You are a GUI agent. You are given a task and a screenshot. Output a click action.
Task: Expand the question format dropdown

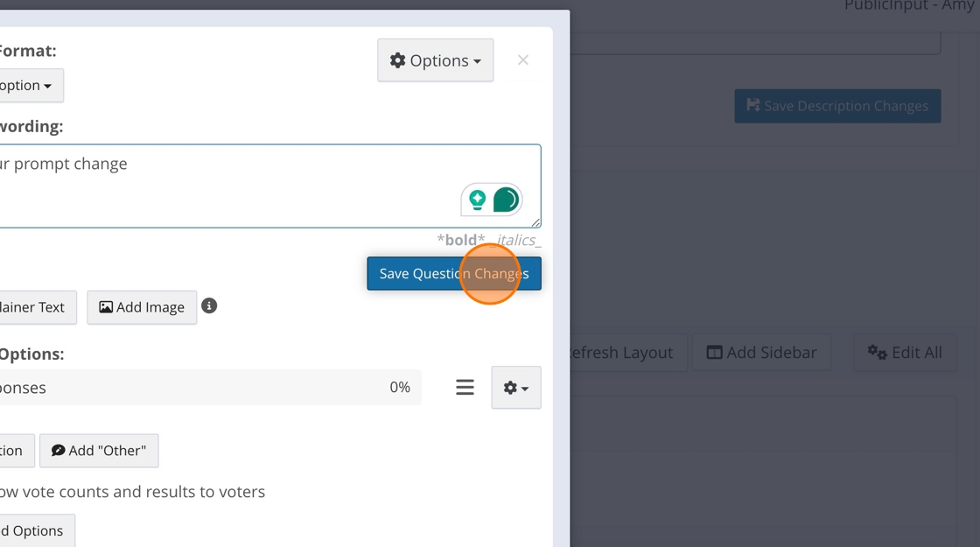coord(28,86)
